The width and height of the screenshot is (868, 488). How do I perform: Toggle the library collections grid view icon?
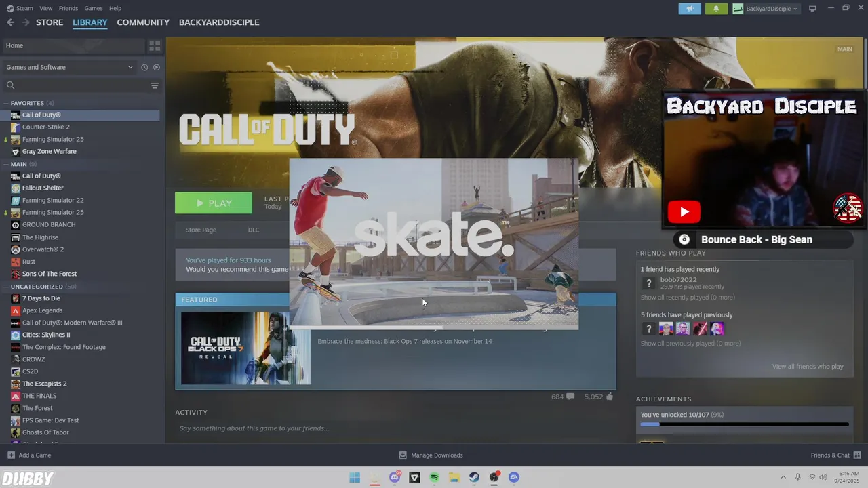click(155, 45)
